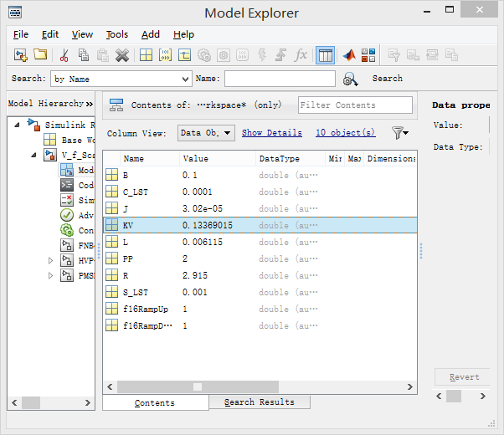Viewport: 504px width, 435px height.
Task: Click L value 0.006115
Action: [x=203, y=242]
